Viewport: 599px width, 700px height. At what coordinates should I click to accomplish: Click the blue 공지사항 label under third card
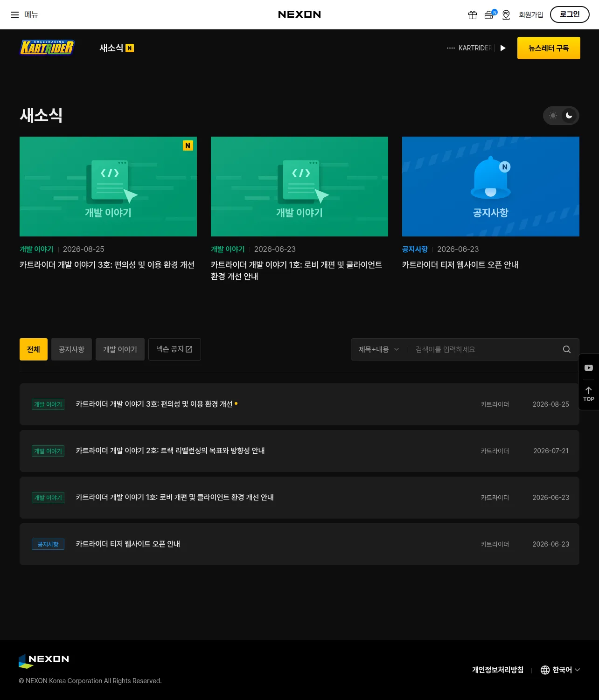[x=415, y=250]
